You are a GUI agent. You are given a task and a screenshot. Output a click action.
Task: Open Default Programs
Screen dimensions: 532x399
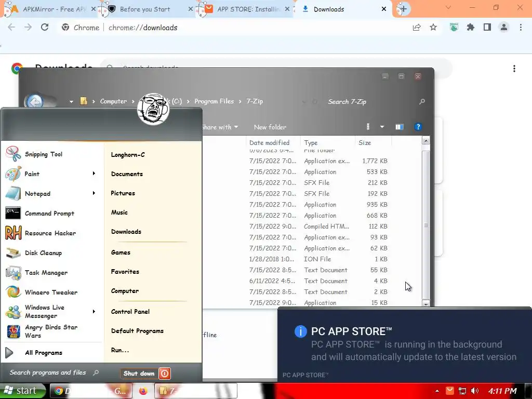pos(137,331)
